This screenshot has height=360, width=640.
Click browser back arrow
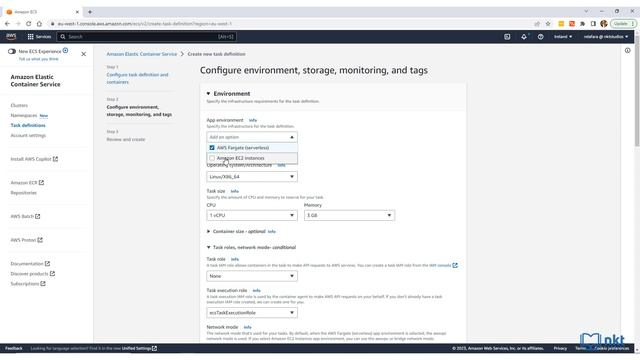tap(7, 24)
